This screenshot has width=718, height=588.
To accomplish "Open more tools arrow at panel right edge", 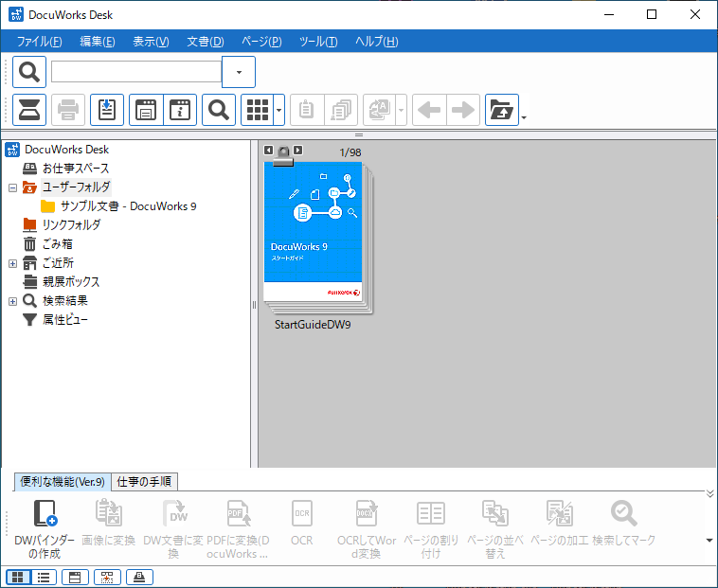I will click(709, 541).
